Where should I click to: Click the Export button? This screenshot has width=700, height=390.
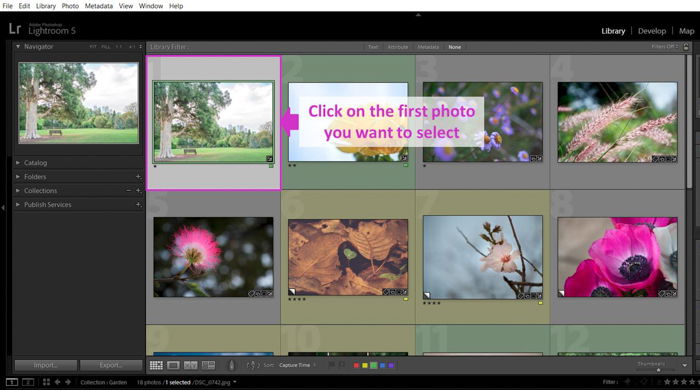111,365
